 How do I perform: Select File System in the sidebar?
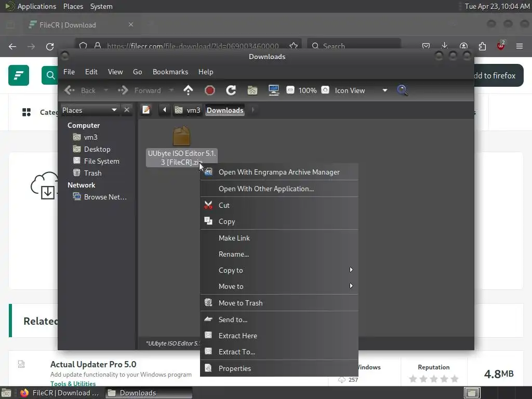point(101,161)
